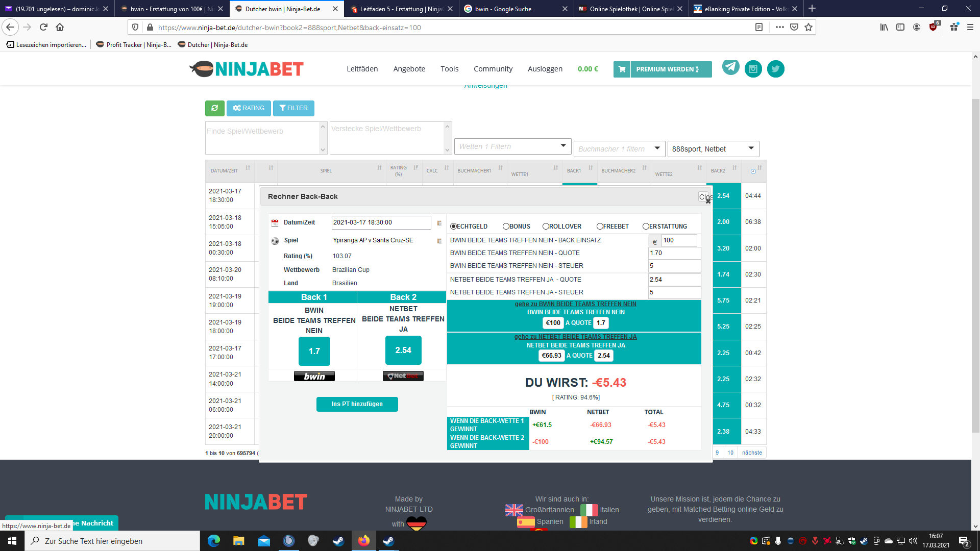This screenshot has height=551, width=980.
Task: Click the bwin bookmaker logo
Action: coord(314,376)
